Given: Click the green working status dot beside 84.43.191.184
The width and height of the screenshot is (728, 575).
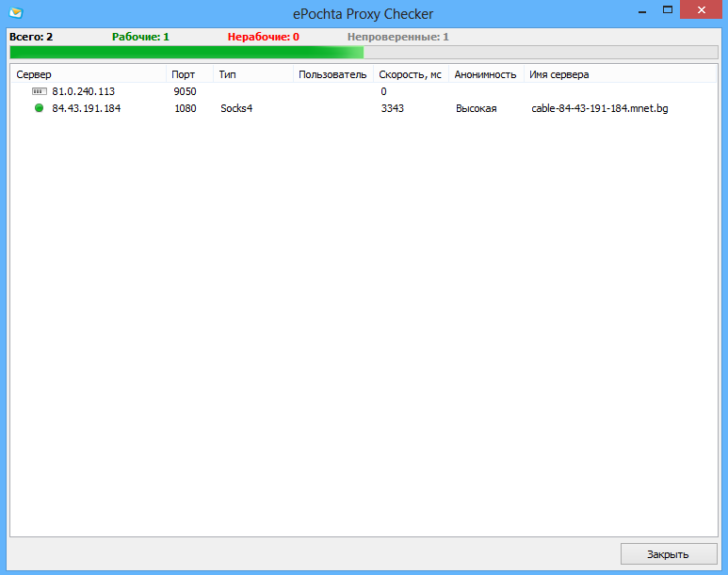Looking at the screenshot, I should pyautogui.click(x=39, y=108).
